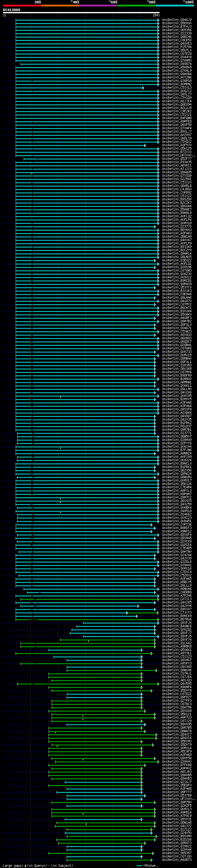Open hit UniRef100_Q38HU9
The width and height of the screenshot is (197, 868).
pyautogui.click(x=177, y=440)
